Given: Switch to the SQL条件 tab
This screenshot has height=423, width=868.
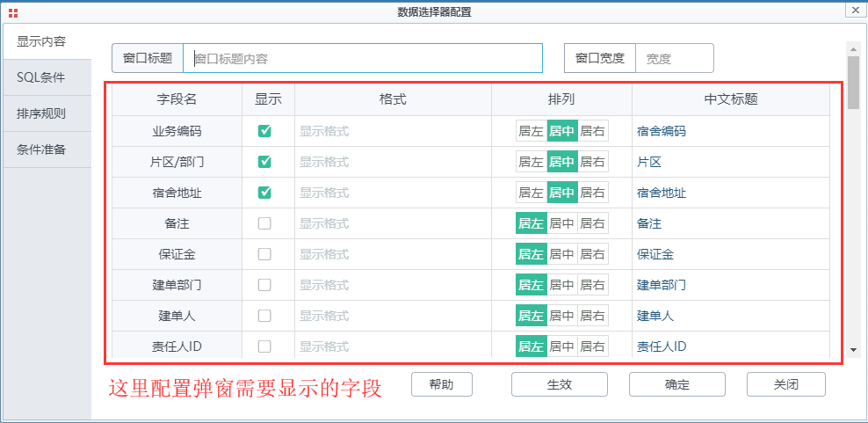Looking at the screenshot, I should coord(41,77).
